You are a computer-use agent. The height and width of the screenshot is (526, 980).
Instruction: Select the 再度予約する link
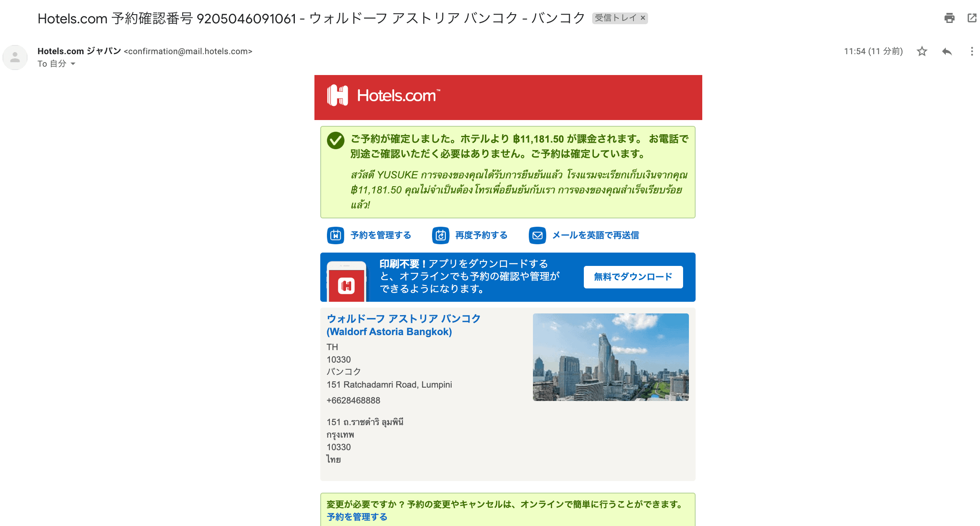click(480, 235)
